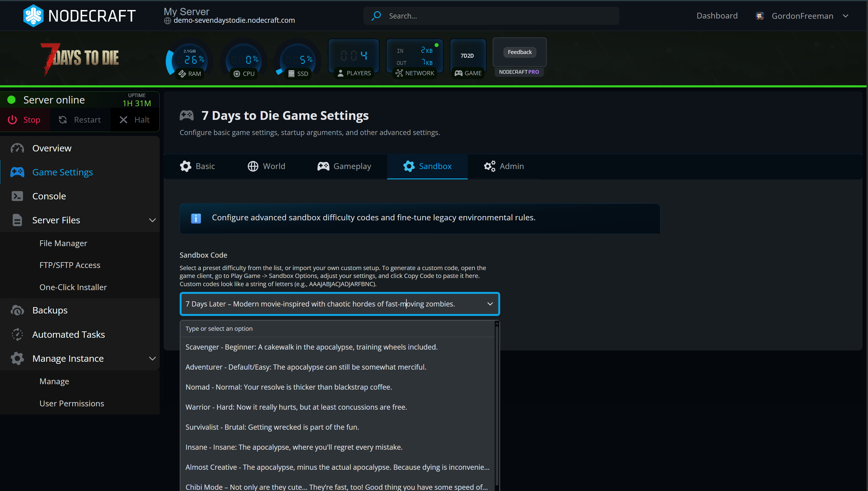Open the Feedback button
Image resolution: width=868 pixels, height=491 pixels.
(x=520, y=52)
